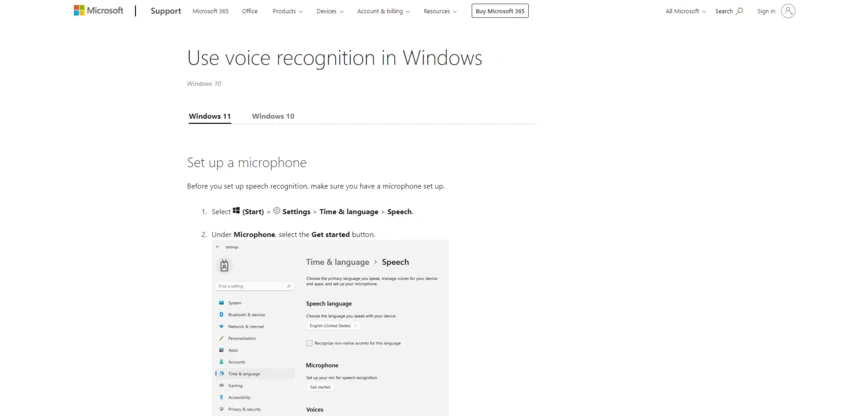Expand Account & billing dropdown

point(384,11)
